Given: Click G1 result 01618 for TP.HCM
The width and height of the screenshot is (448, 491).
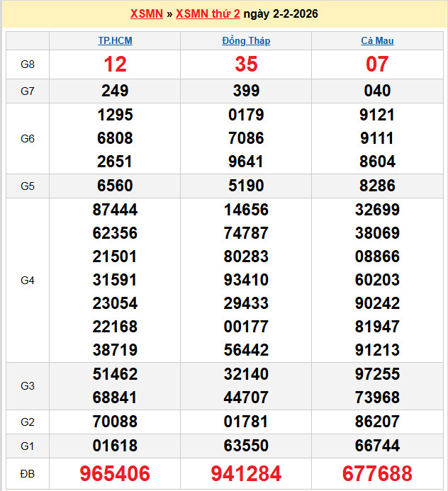Looking at the screenshot, I should click(x=115, y=446).
